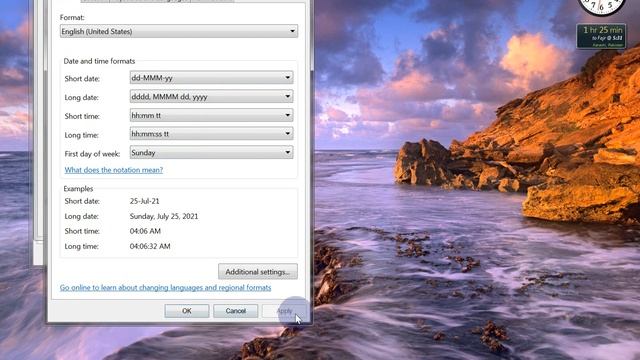The height and width of the screenshot is (360, 640).
Task: Open the Format dropdown showing English (United States)
Action: tap(179, 31)
